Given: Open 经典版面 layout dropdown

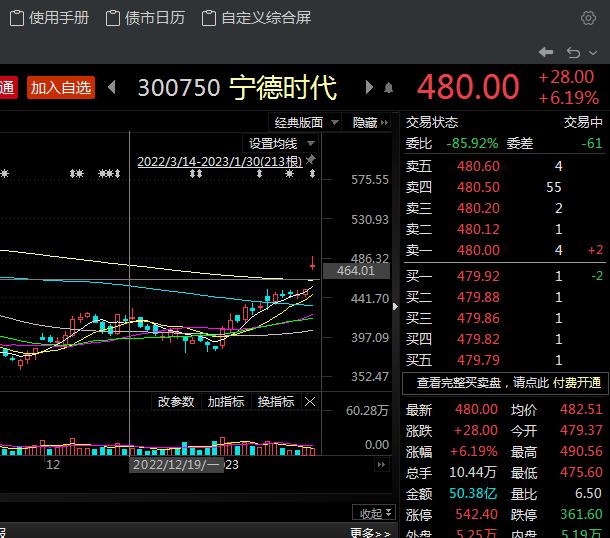Looking at the screenshot, I should [305, 123].
